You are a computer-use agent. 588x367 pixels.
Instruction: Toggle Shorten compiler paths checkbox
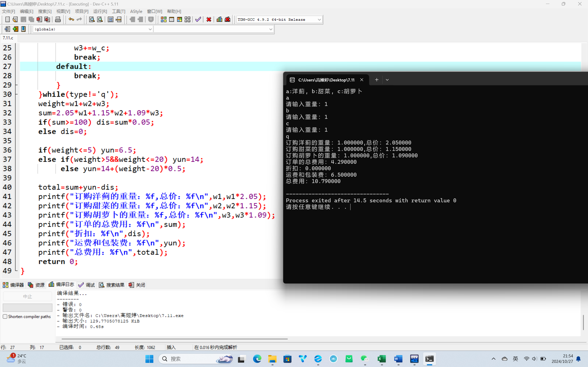click(5, 317)
